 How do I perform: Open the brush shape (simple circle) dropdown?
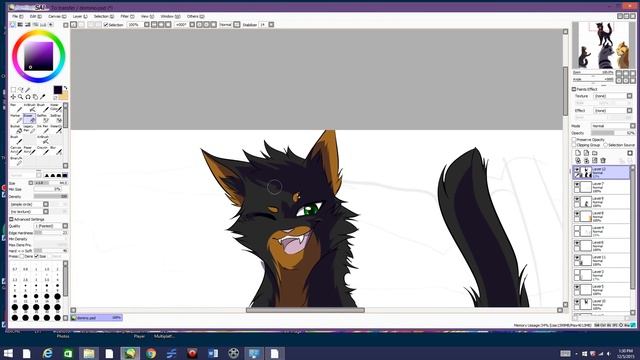tap(46, 204)
